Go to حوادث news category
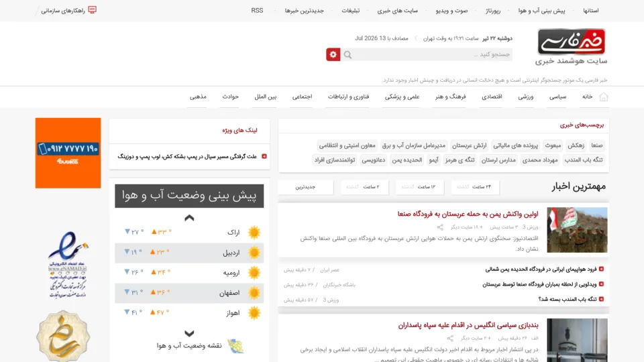This screenshot has height=362, width=644. (230, 97)
